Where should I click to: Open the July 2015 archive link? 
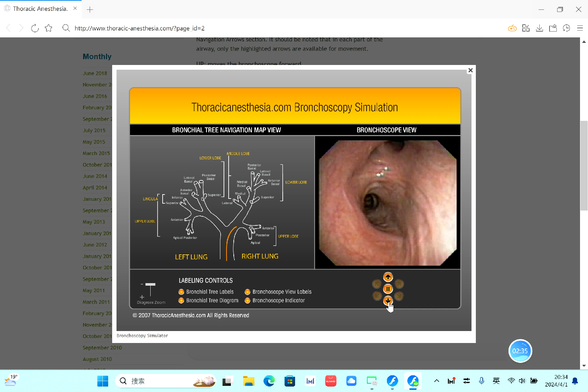point(94,130)
